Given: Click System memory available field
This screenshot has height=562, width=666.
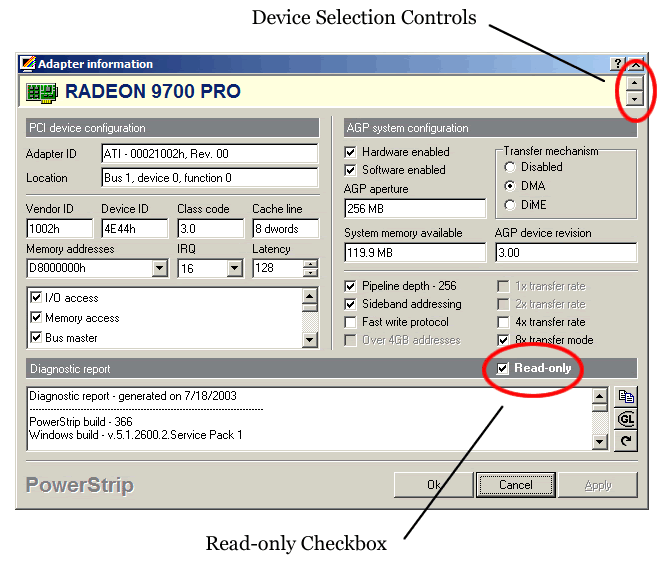Looking at the screenshot, I should [x=415, y=253].
